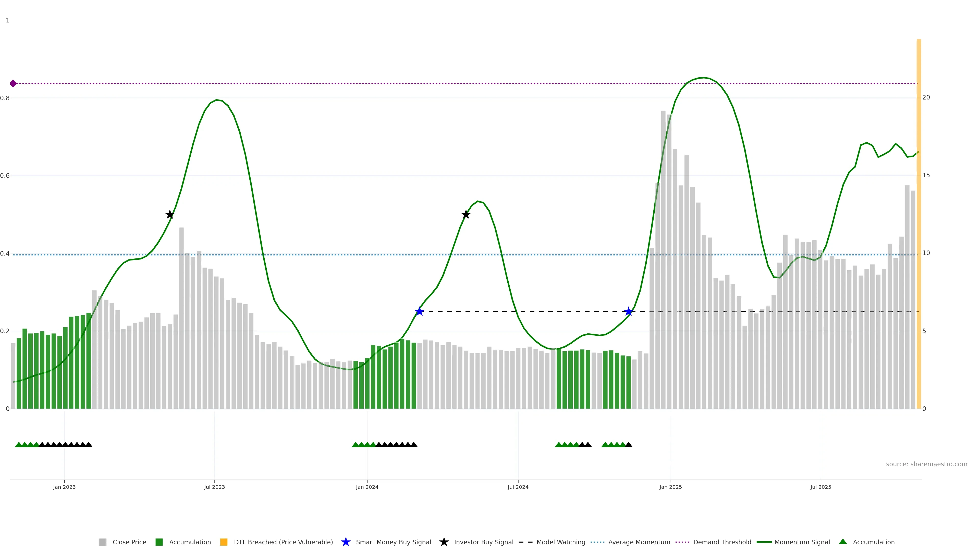This screenshot has height=551, width=980.
Task: Click the first black Investor Buy star
Action: [x=170, y=215]
